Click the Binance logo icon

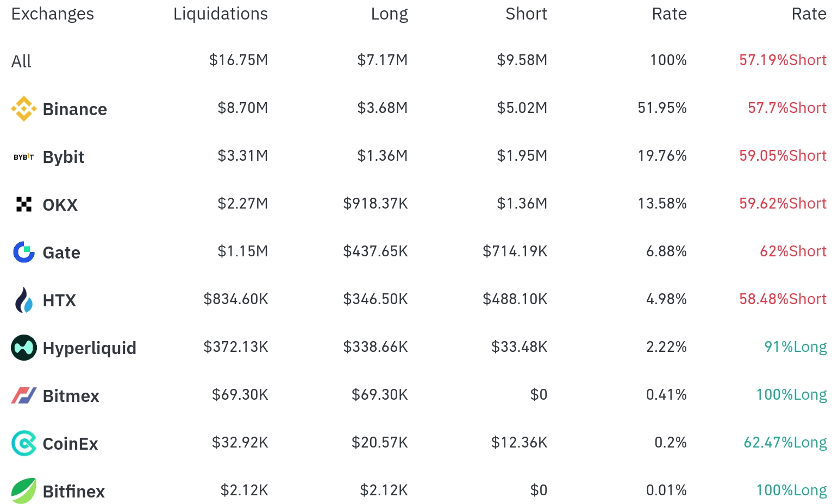[x=23, y=109]
